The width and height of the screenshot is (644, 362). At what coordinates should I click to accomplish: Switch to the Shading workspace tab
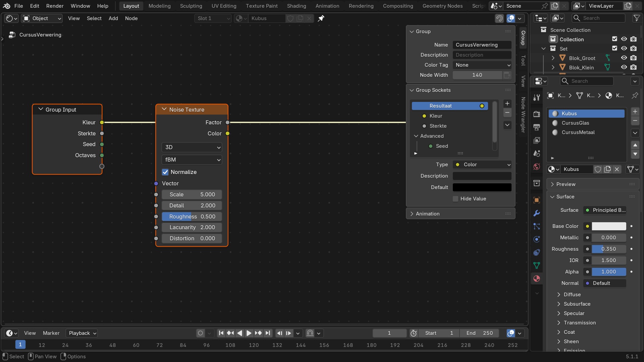tap(297, 6)
